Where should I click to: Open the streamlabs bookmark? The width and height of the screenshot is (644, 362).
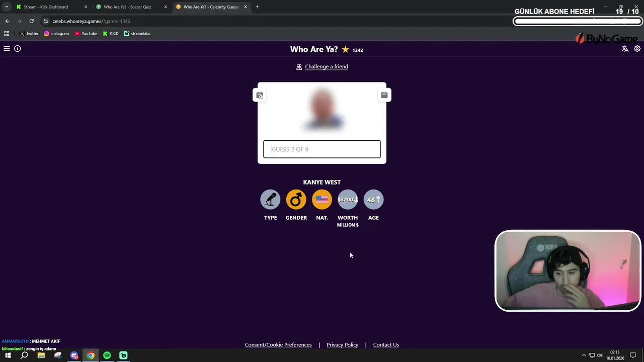point(137,34)
